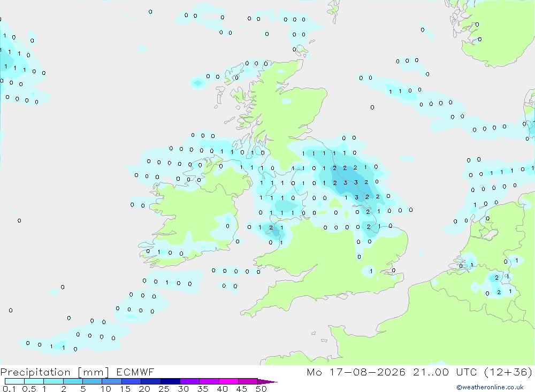Click the '21..00' forecast time text
Viewport: 535px width, 392px height.
pos(431,372)
